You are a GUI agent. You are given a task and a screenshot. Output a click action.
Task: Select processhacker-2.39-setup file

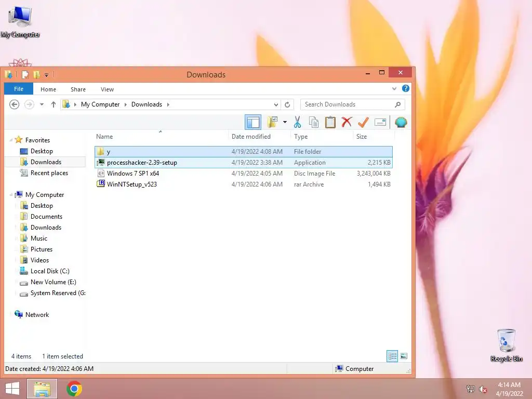[x=244, y=163]
